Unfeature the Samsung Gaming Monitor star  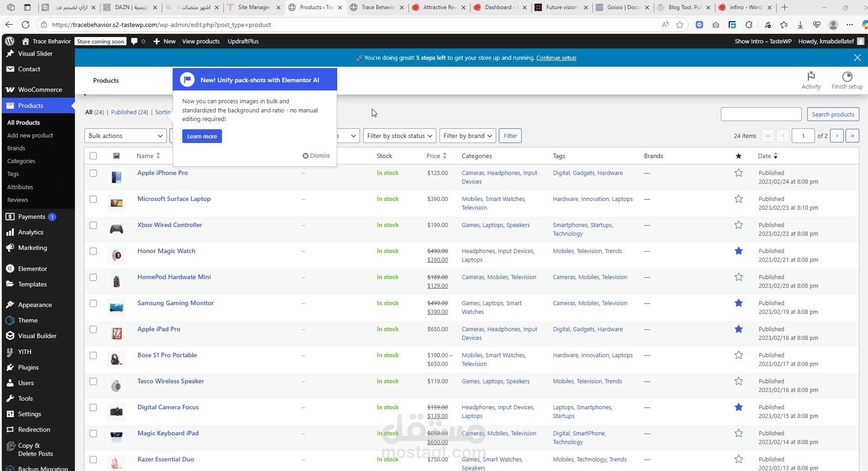coord(739,303)
